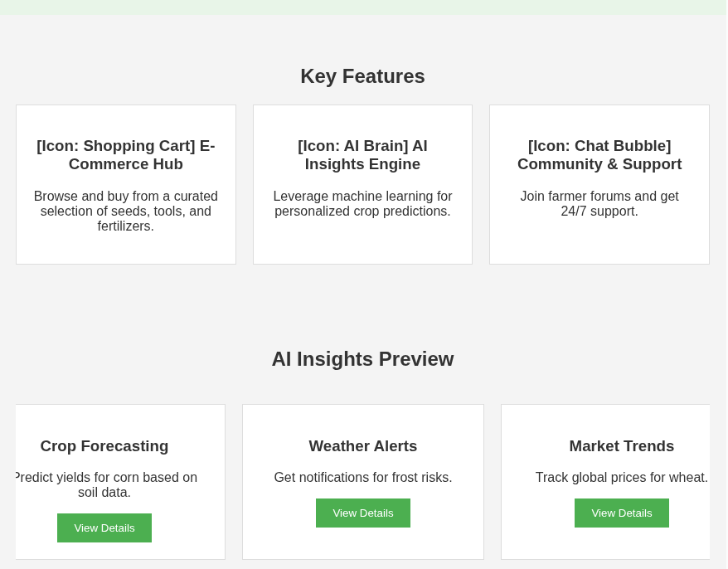Click the Weather Alerts card
This screenshot has height=569, width=728.
pyautogui.click(x=362, y=481)
